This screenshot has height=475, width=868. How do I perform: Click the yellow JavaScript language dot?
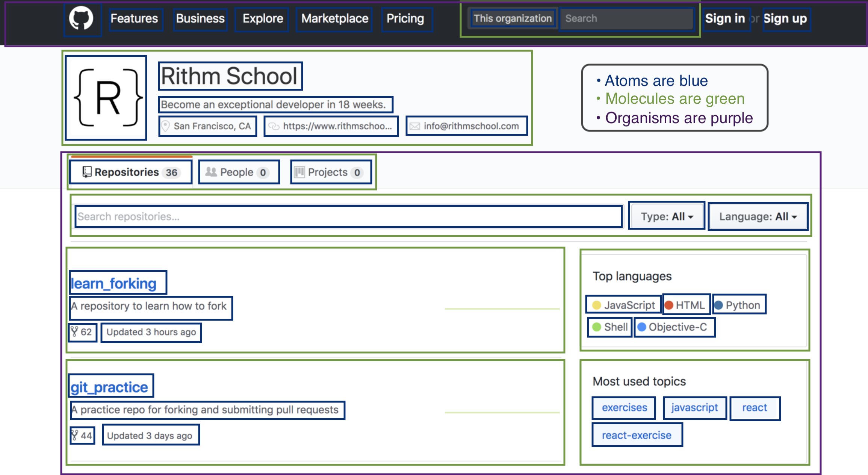tap(596, 305)
